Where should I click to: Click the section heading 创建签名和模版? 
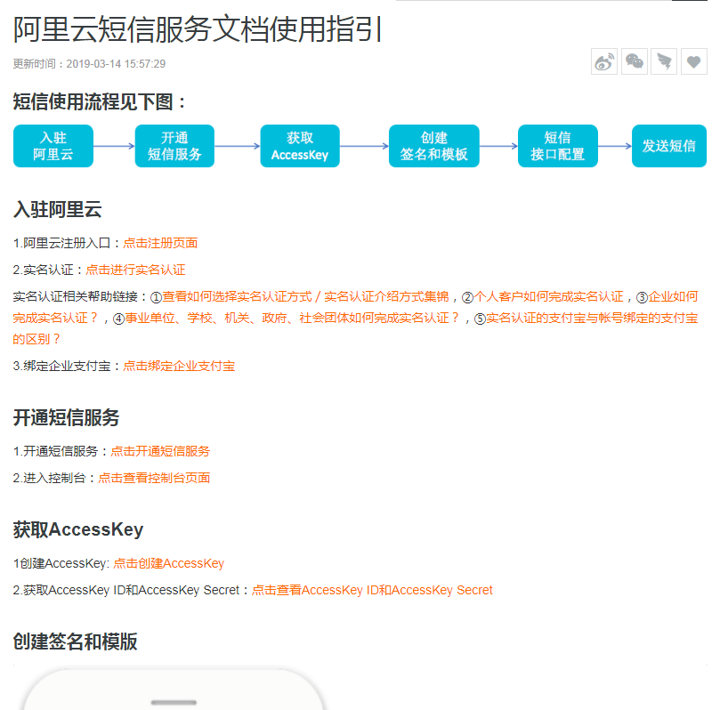click(76, 641)
